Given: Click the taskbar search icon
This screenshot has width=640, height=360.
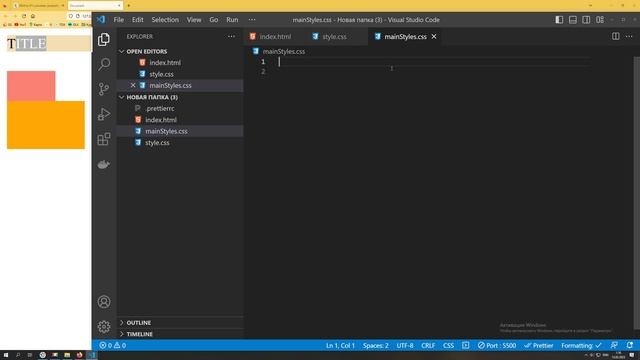Looking at the screenshot, I should tap(18, 355).
